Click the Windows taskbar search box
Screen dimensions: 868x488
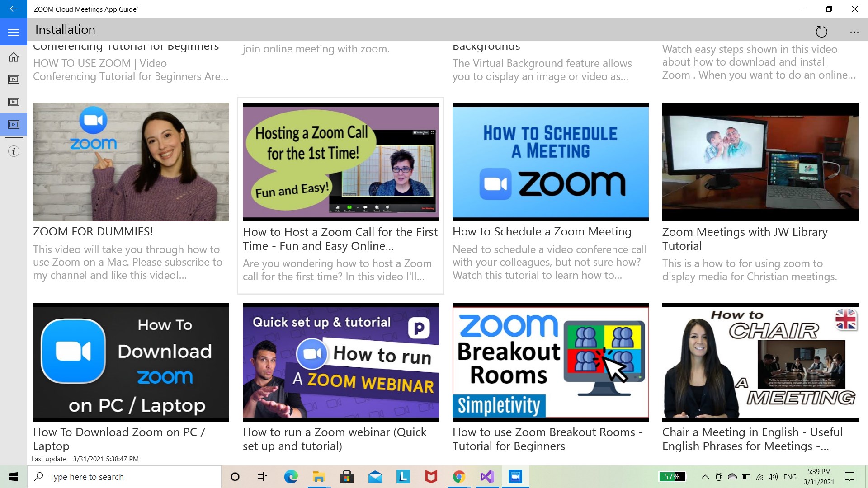[x=124, y=477]
